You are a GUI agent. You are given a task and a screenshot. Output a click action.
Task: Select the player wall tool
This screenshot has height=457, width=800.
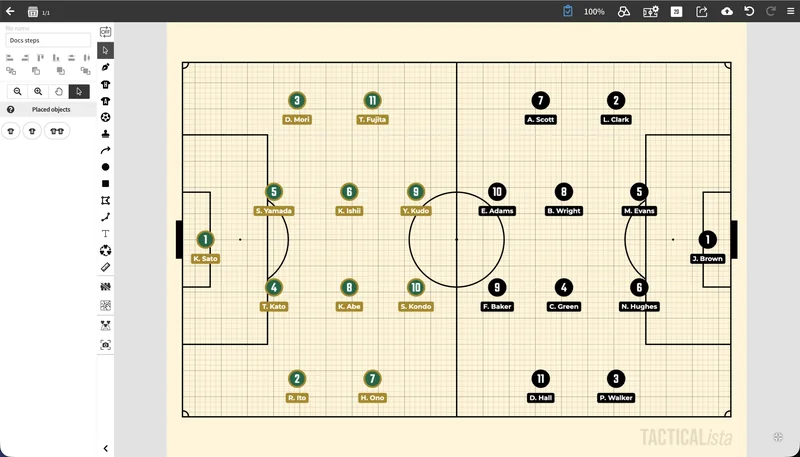[x=106, y=287]
